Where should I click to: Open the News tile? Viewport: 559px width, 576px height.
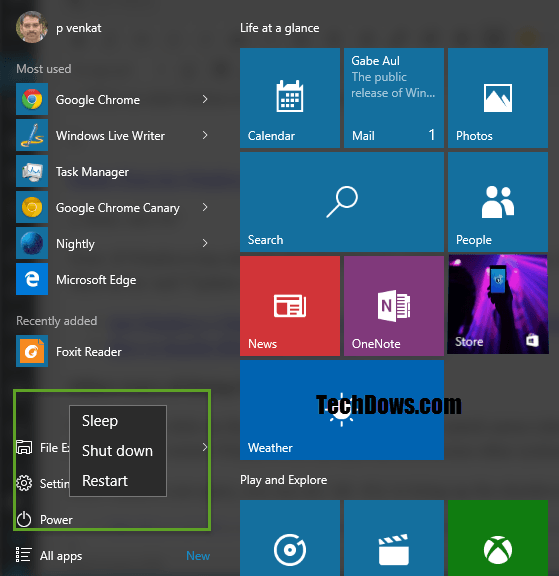[x=290, y=306]
